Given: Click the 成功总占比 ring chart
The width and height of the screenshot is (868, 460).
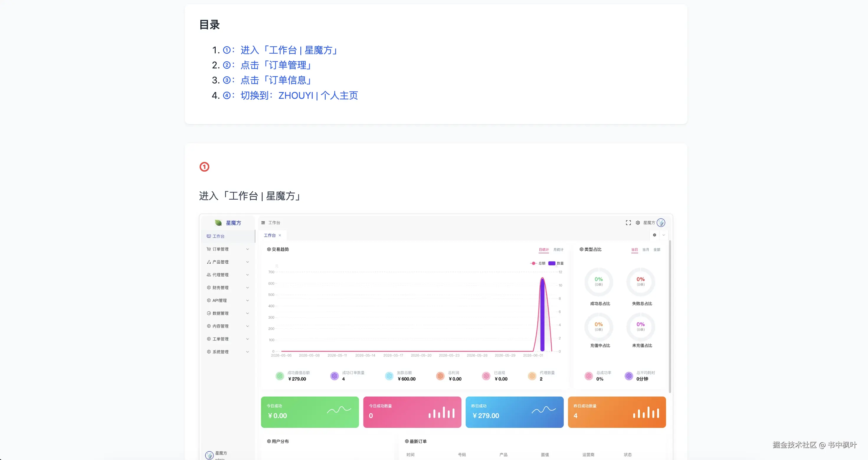Looking at the screenshot, I should 598,282.
